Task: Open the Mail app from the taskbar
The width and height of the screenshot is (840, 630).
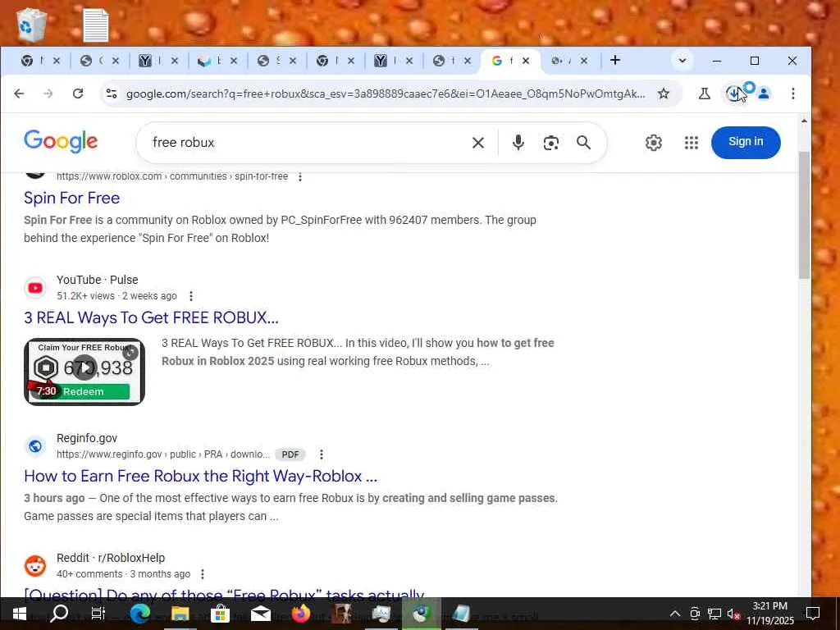Action: click(260, 614)
